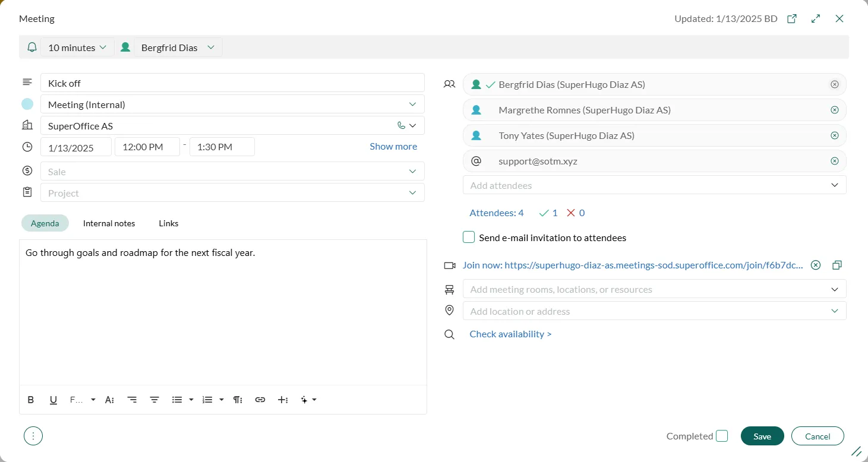Click the Check availability link
The image size is (868, 462).
(510, 334)
